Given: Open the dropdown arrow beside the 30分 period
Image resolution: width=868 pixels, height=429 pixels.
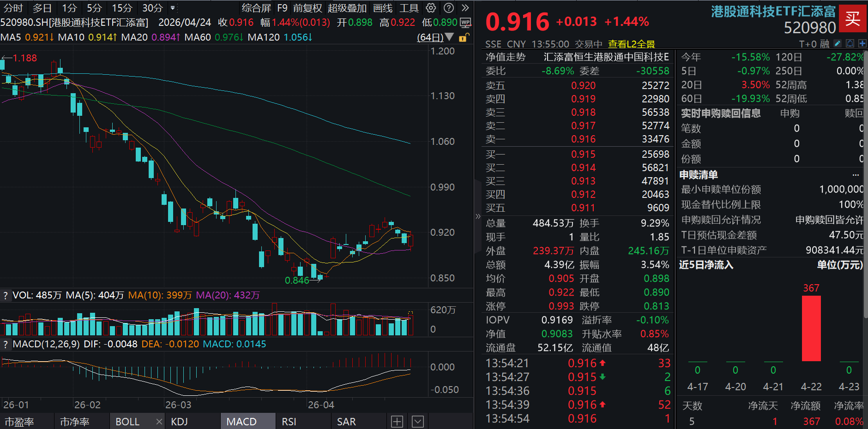Looking at the screenshot, I should [173, 8].
